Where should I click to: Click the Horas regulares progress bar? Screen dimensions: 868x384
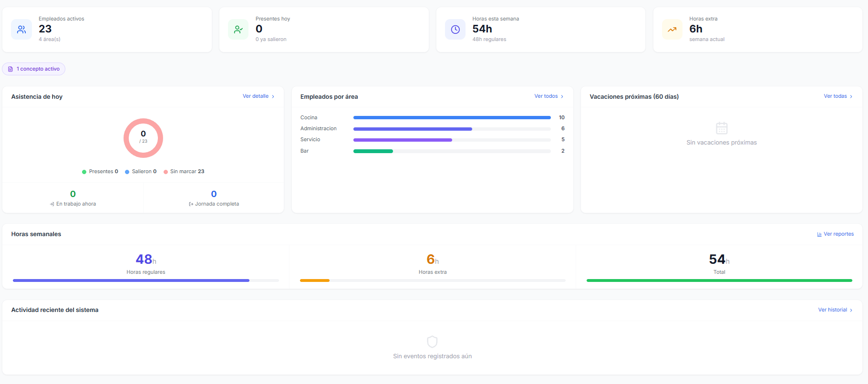point(146,280)
